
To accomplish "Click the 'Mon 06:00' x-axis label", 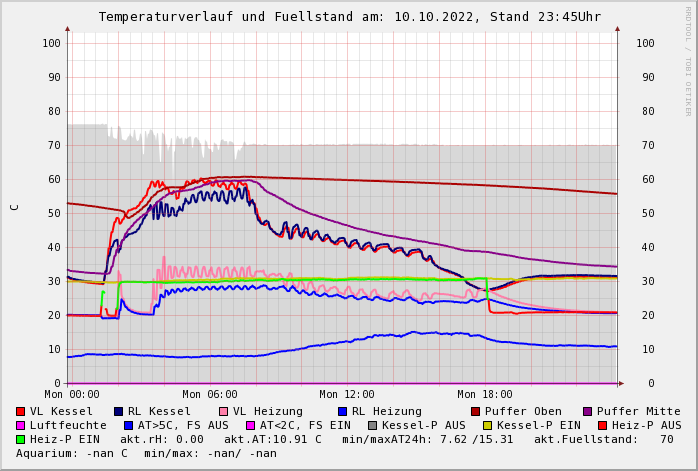I will coord(210,394).
